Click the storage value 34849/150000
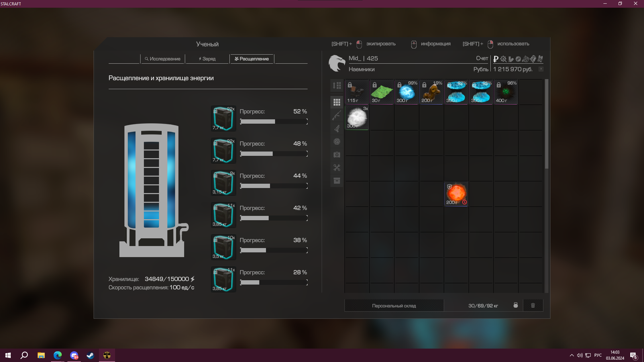 pyautogui.click(x=167, y=279)
